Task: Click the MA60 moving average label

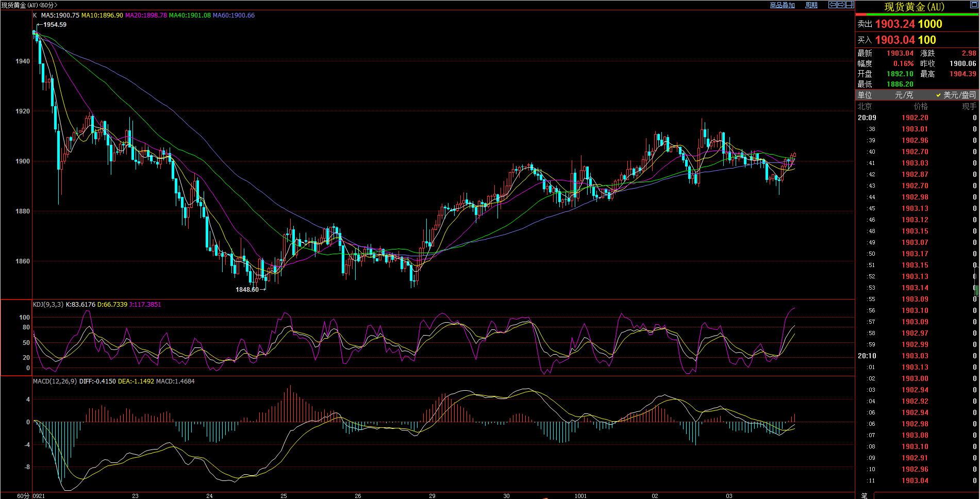Action: click(234, 15)
